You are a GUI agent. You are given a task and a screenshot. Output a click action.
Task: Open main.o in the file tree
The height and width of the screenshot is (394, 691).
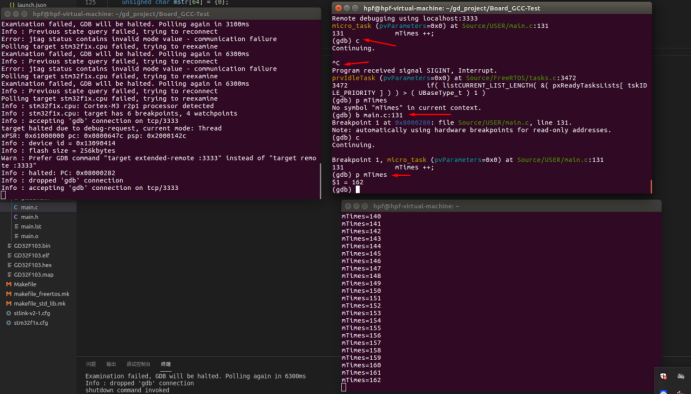point(29,236)
